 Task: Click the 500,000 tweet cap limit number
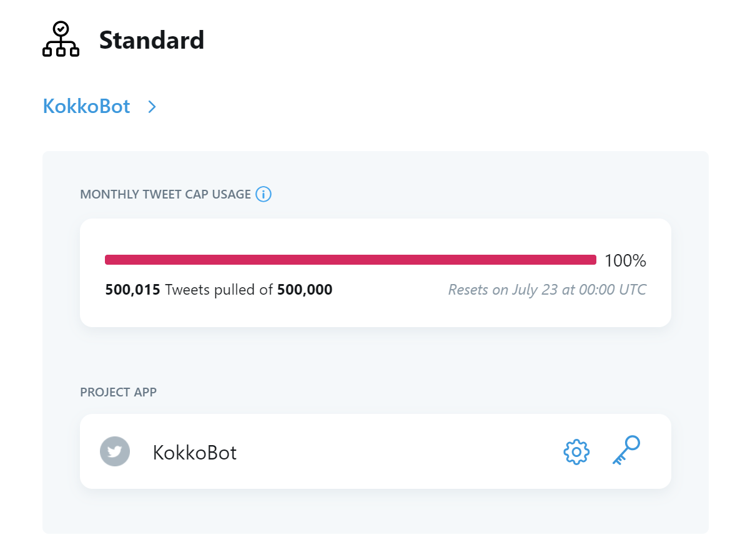tap(305, 290)
